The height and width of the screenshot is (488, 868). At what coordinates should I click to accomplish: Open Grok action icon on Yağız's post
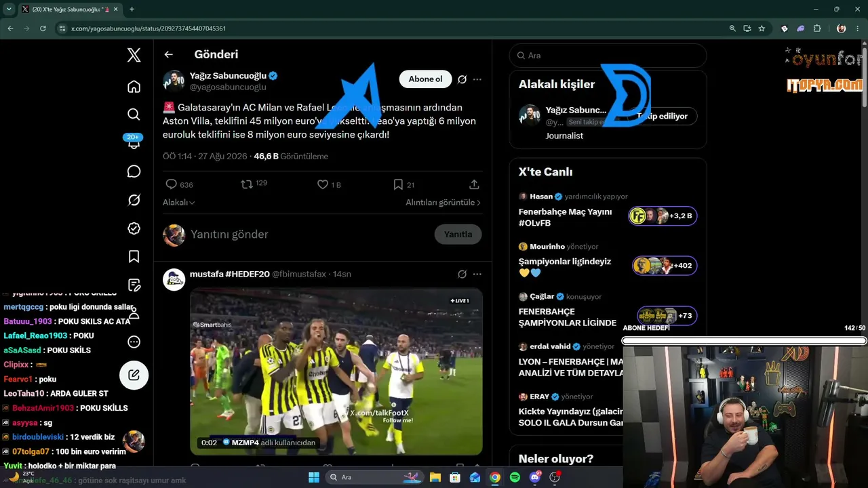click(x=462, y=79)
